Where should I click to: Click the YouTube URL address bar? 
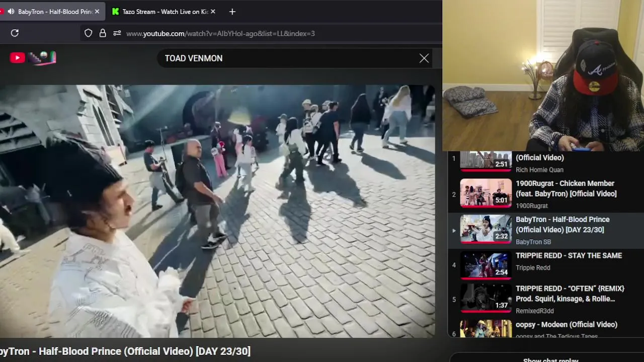tap(262, 33)
